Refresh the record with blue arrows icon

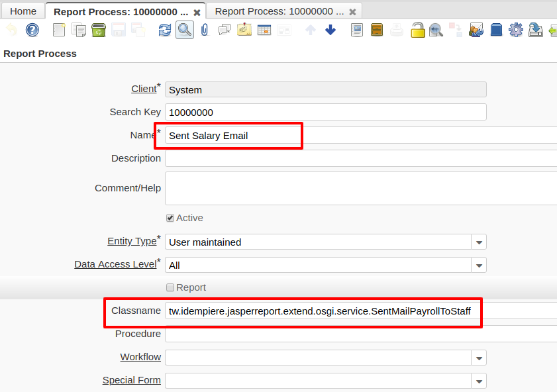pos(164,30)
